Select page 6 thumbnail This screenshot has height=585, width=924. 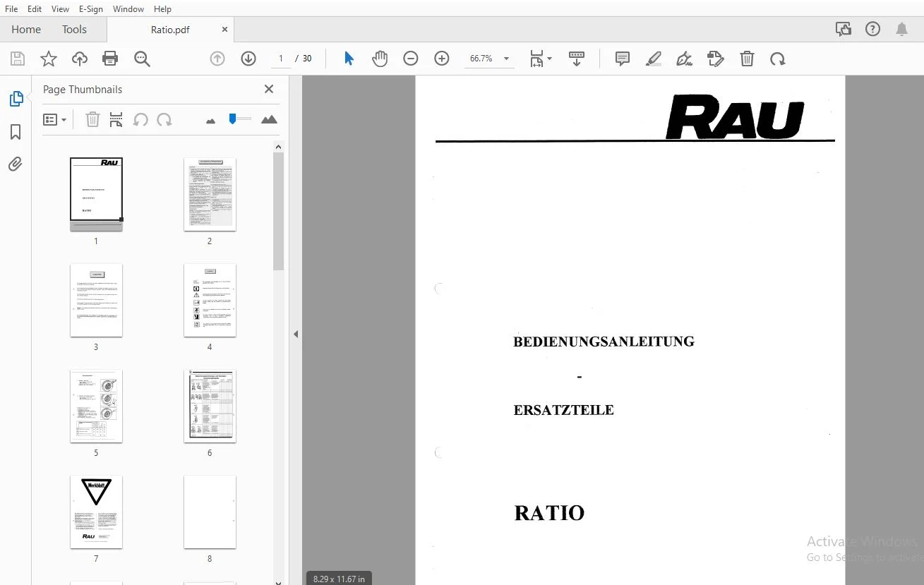pos(210,406)
